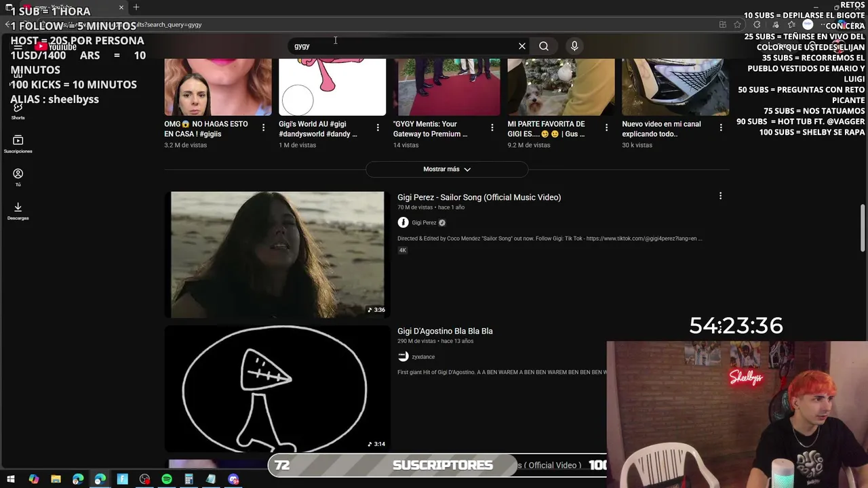The image size is (868, 488).
Task: Open the 'Tú' profile page in sidebar
Action: [18, 178]
